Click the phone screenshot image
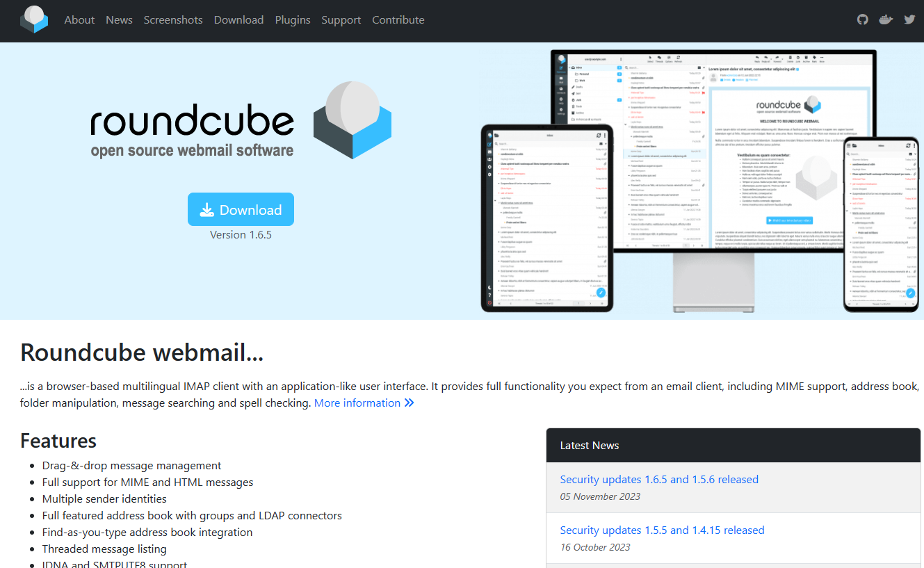The width and height of the screenshot is (924, 568). coord(881,224)
